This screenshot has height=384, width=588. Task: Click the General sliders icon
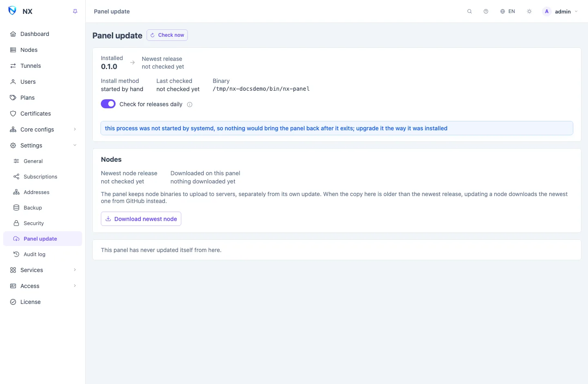[x=16, y=161]
